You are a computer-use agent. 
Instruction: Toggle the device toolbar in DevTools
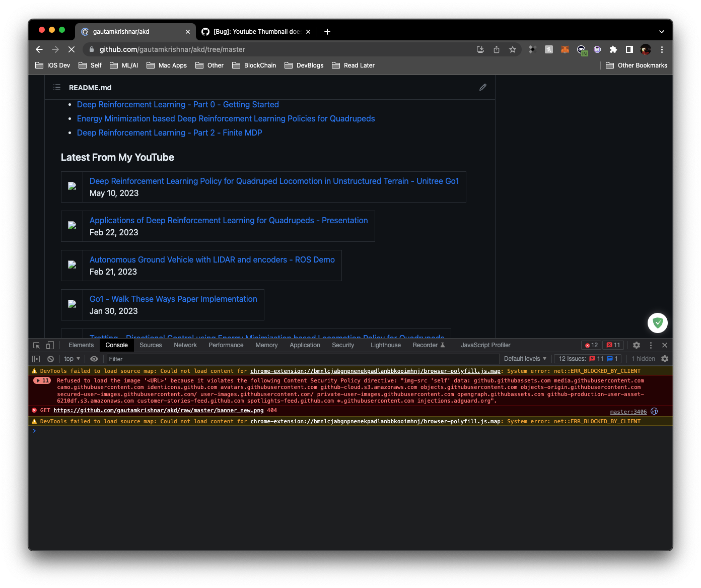click(49, 345)
